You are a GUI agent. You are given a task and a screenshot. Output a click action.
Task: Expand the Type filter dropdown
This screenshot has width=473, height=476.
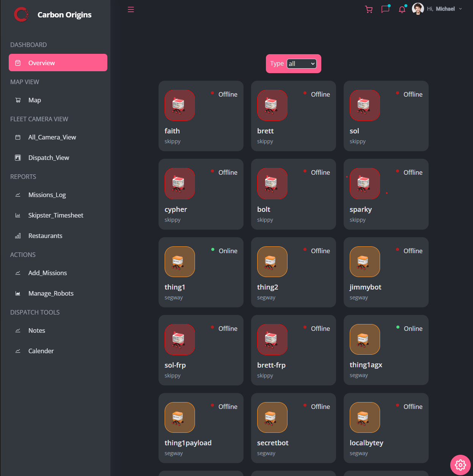302,64
